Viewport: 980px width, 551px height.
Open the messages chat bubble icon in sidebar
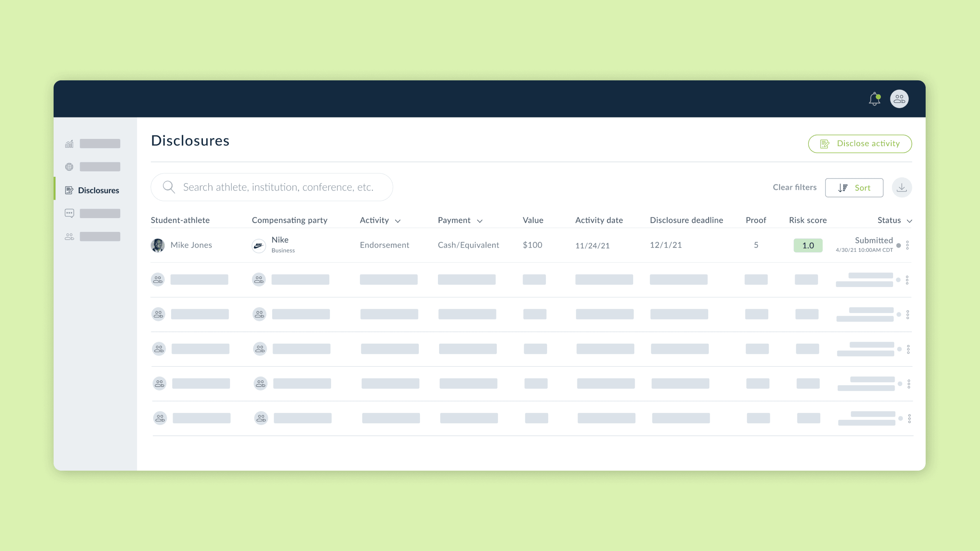tap(69, 213)
